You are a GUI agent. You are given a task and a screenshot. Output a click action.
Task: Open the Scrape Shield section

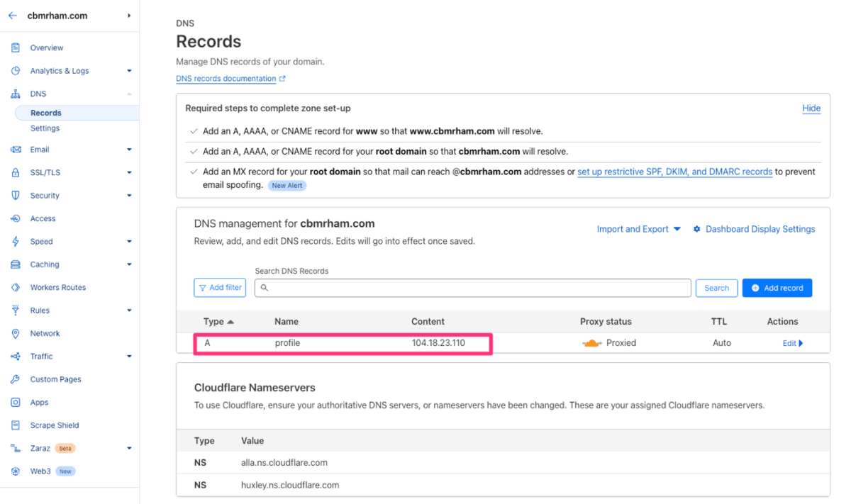55,425
